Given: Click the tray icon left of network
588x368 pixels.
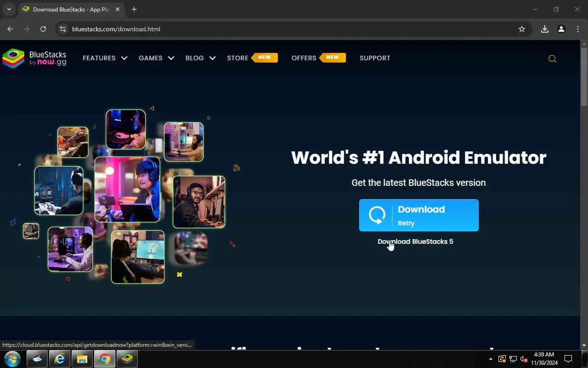Looking at the screenshot, I should 502,359.
